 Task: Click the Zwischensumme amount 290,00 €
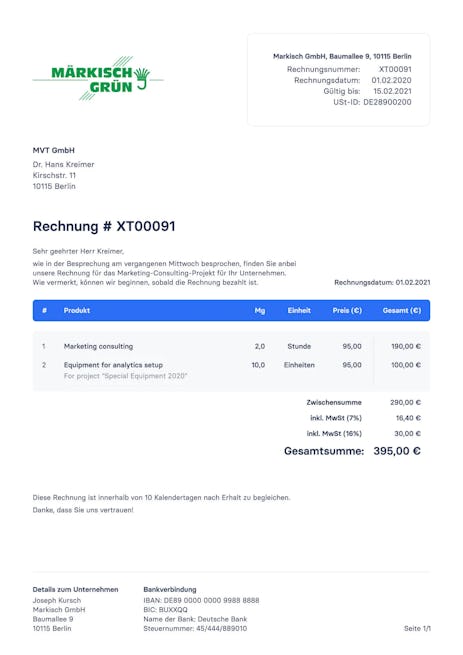click(x=405, y=402)
